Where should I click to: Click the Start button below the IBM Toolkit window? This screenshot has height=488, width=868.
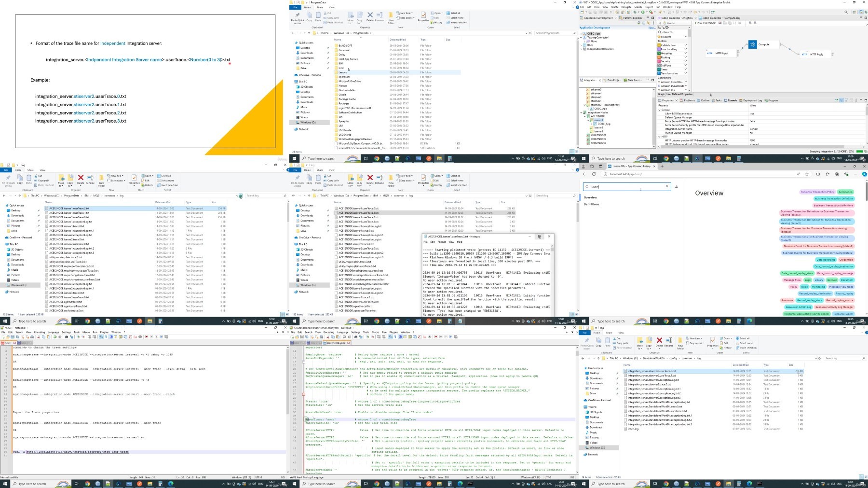(584, 158)
